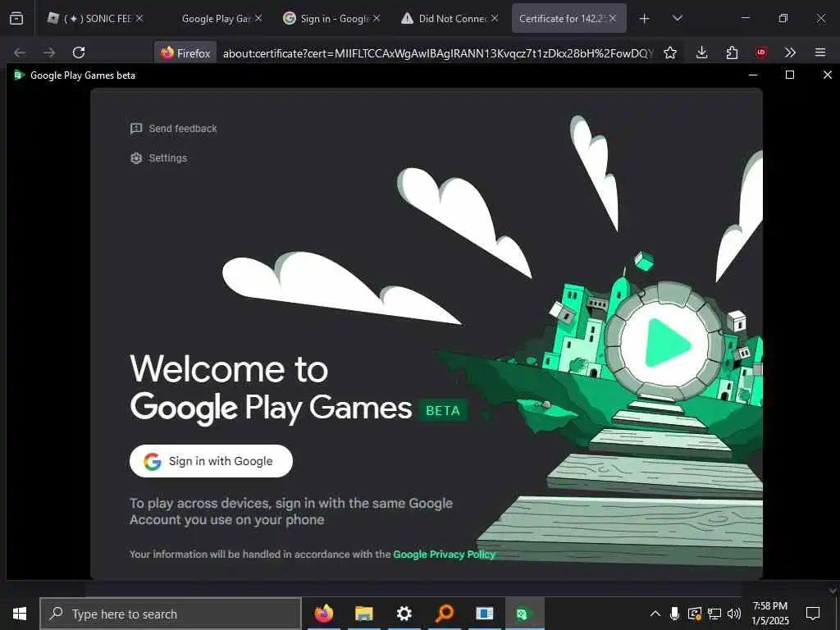The height and width of the screenshot is (630, 840).
Task: Open the Firefox Extensions puzzle icon
Action: click(732, 52)
